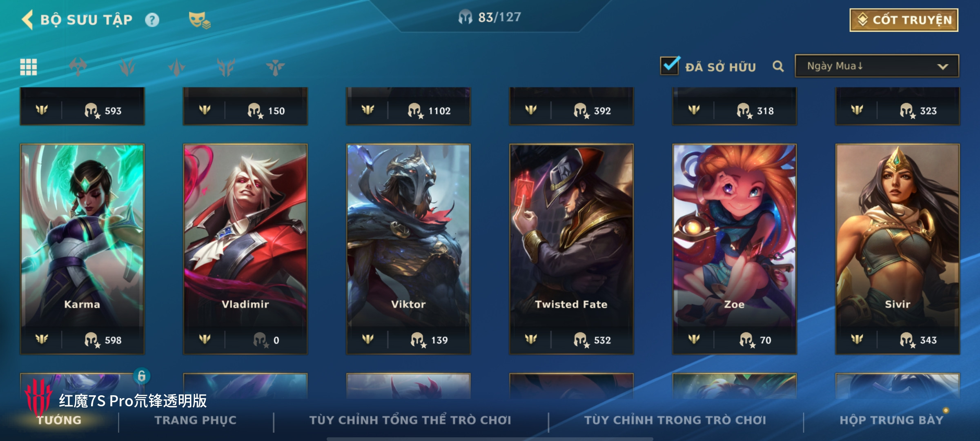Uncheck the Đã Sở Hữu checkbox
980x441 pixels.
pyautogui.click(x=670, y=65)
